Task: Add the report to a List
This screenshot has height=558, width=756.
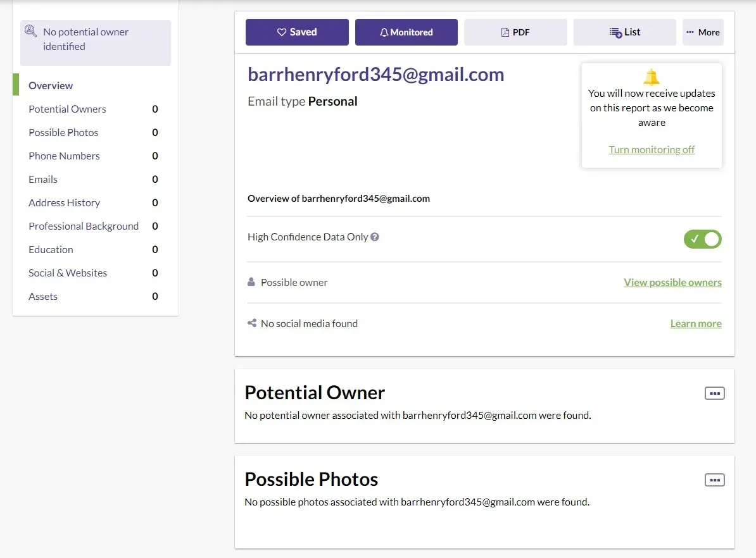Action: point(624,32)
